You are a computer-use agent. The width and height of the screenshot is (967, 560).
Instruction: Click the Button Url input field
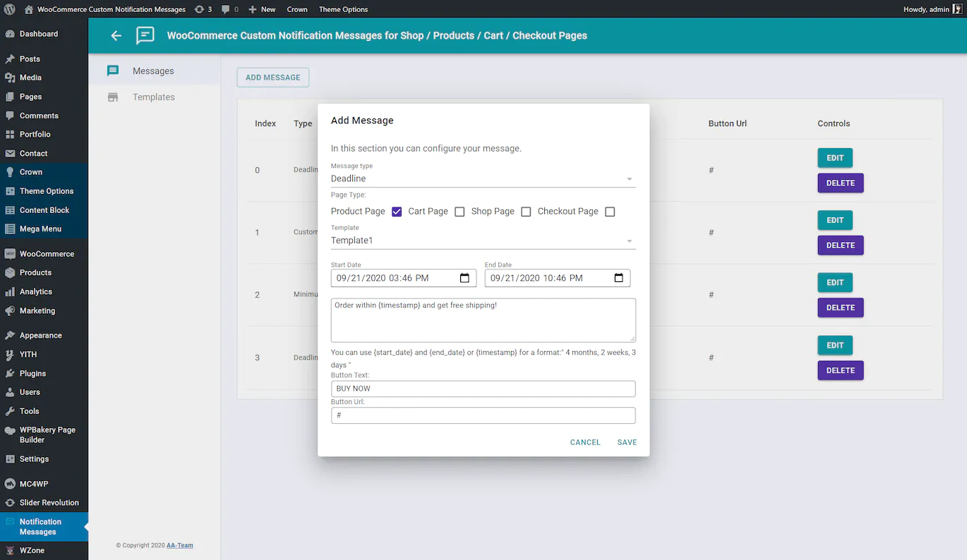pos(483,415)
